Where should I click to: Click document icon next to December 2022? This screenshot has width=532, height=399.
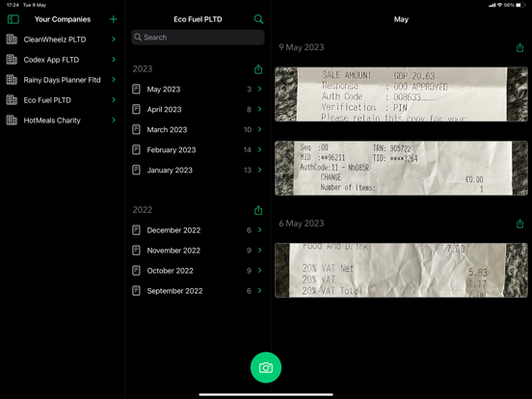(136, 230)
